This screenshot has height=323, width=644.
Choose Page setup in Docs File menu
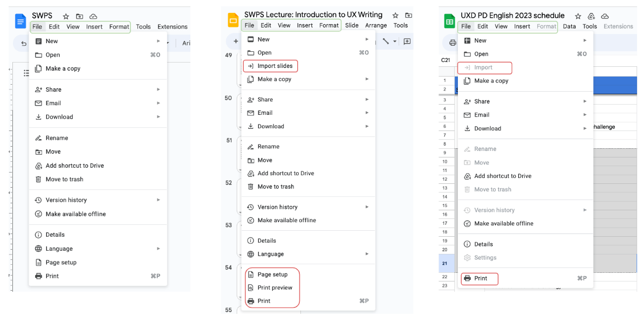pos(98,262)
